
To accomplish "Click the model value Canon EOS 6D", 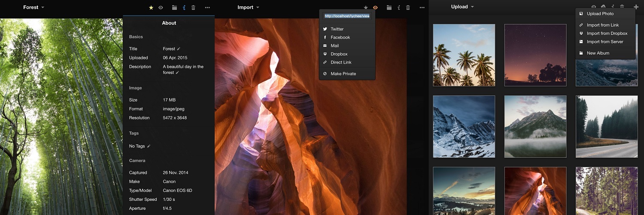I will pyautogui.click(x=177, y=190).
